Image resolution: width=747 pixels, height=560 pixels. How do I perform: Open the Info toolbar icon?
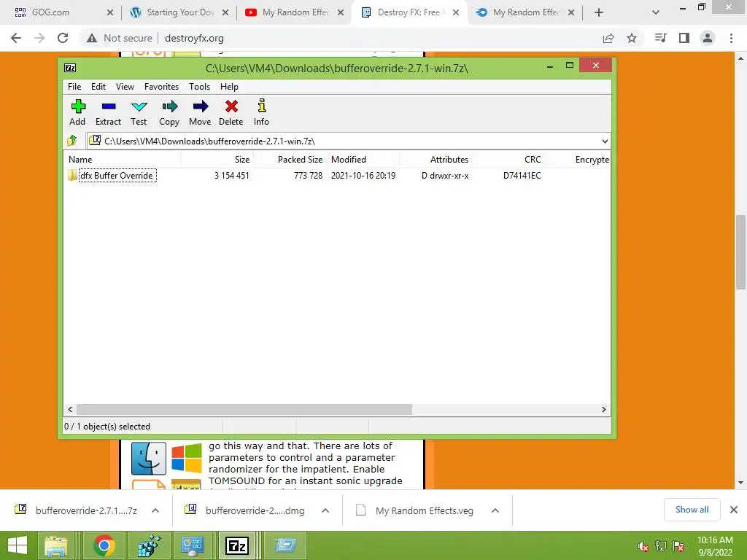[x=261, y=112]
